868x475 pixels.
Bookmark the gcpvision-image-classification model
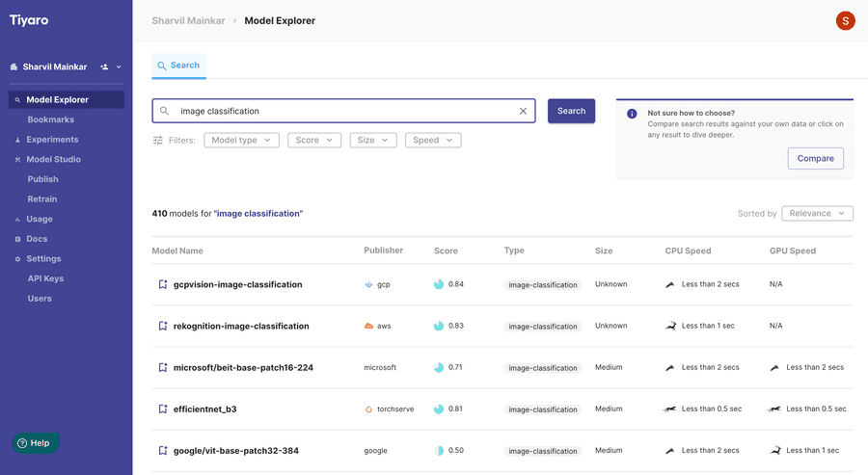(163, 284)
